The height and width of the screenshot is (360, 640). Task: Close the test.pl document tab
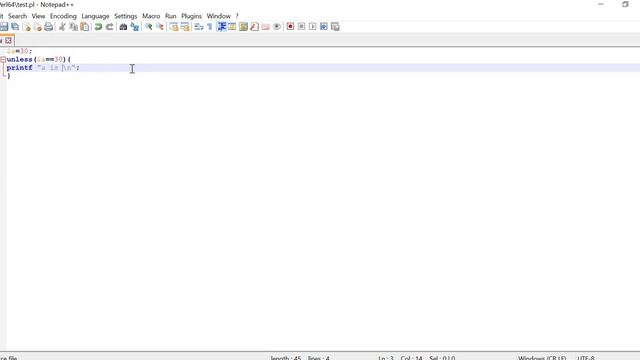pyautogui.click(x=8, y=40)
